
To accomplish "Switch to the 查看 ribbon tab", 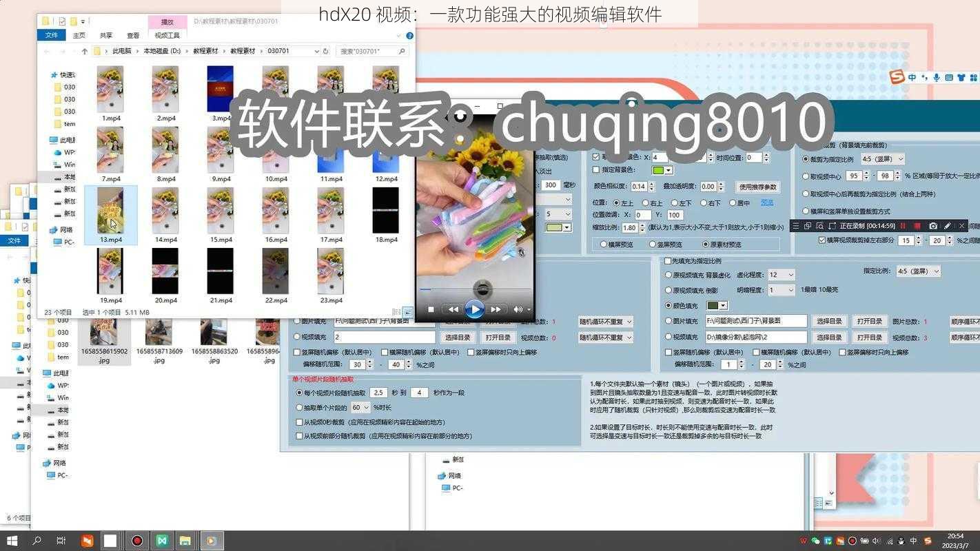I will click(x=133, y=35).
